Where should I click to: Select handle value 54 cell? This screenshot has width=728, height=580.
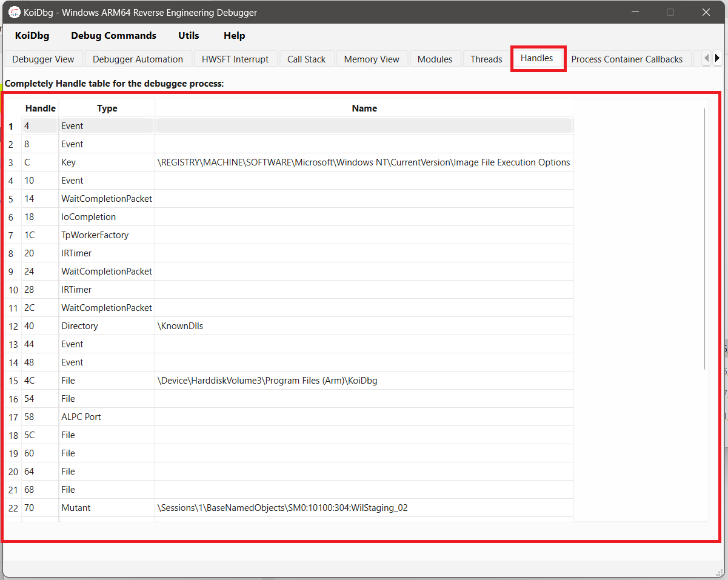(x=41, y=399)
